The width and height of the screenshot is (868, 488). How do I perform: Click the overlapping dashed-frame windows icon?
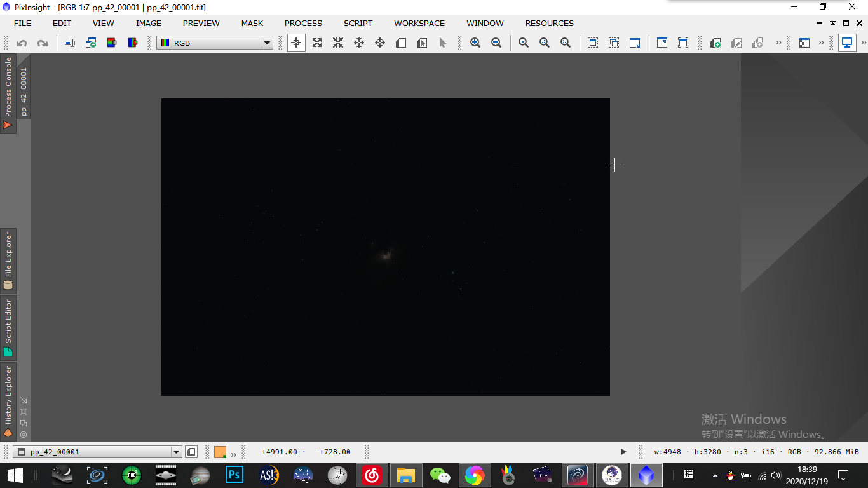pyautogui.click(x=614, y=43)
